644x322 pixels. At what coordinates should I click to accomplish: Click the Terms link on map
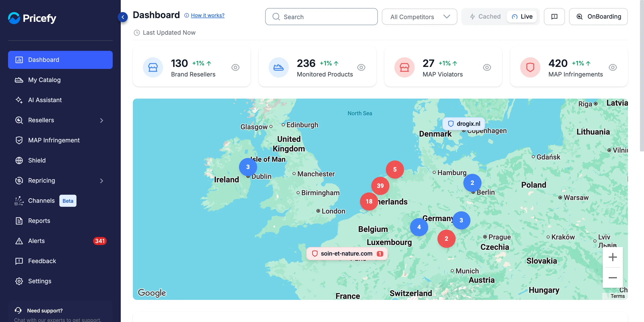(618, 296)
